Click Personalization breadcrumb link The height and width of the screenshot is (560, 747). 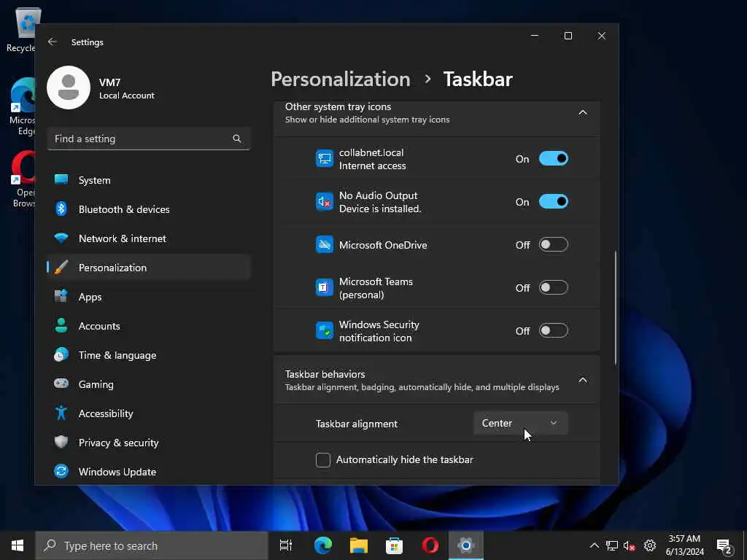341,79
